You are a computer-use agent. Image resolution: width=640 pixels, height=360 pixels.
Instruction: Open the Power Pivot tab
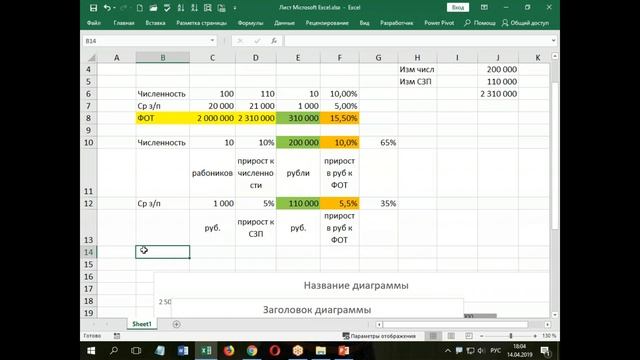coord(439,23)
